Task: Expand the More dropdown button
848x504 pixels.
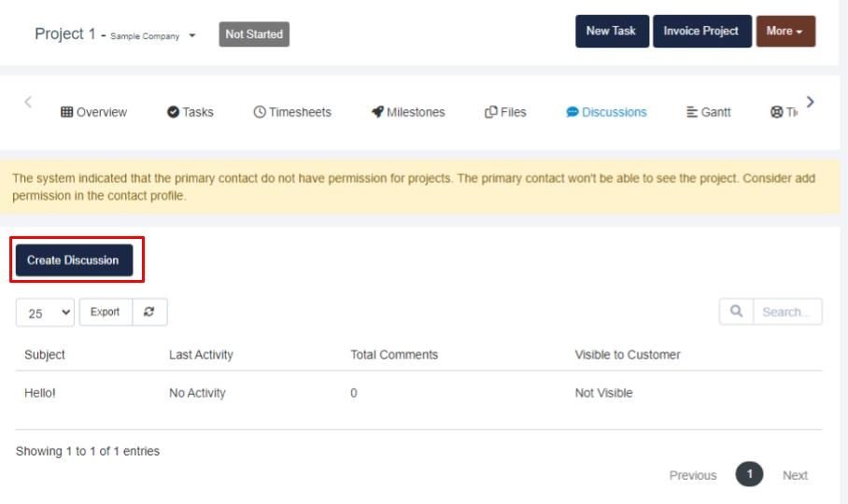Action: [x=784, y=31]
